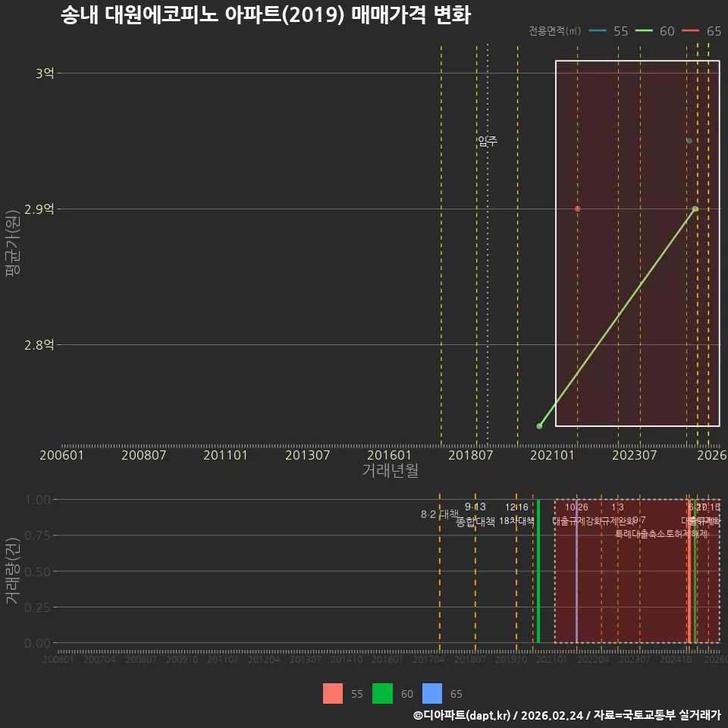The width and height of the screenshot is (728, 728).
Task: Click the red 55 swatch in bottom legend
Action: coord(333,694)
